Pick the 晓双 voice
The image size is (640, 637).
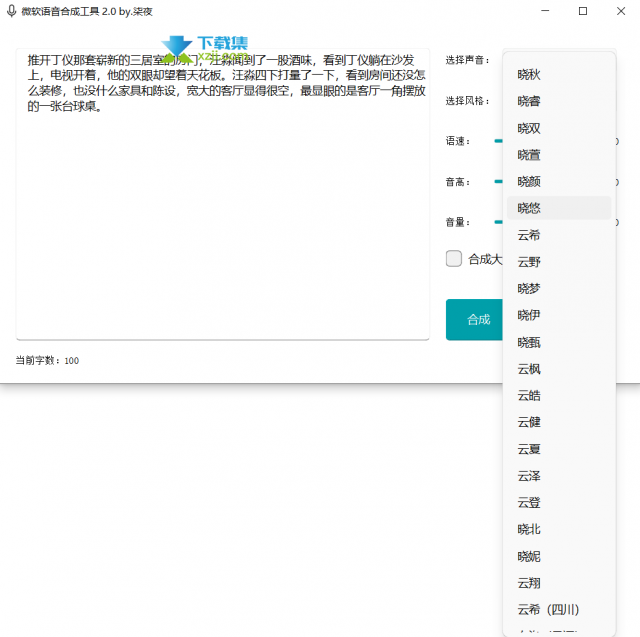pos(559,128)
